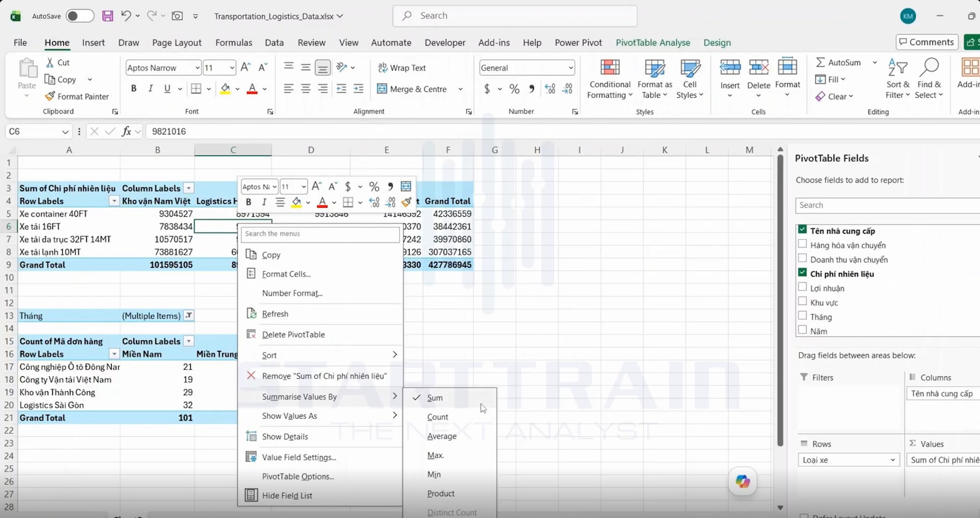Screen dimensions: 980x518
Task: Open the Copilot floating button
Action: click(743, 481)
